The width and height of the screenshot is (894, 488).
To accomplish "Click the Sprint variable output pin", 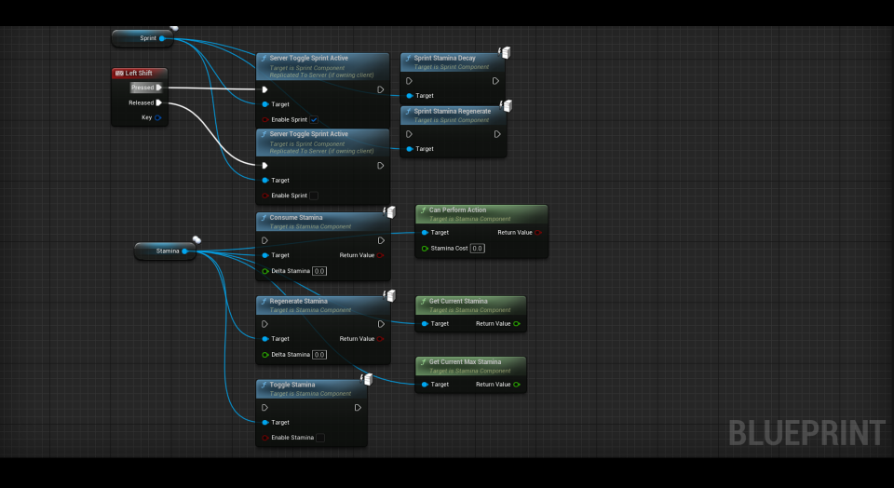I will click(x=162, y=38).
